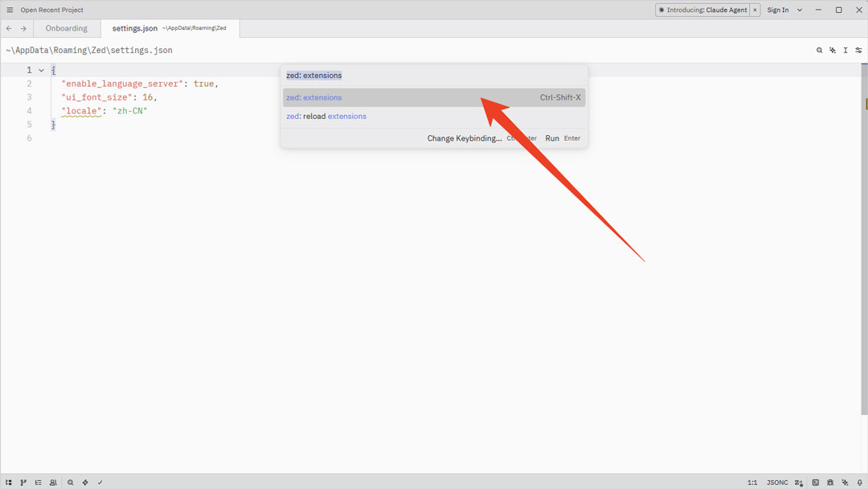
Task: Maximize the Zed window
Action: [x=838, y=10]
